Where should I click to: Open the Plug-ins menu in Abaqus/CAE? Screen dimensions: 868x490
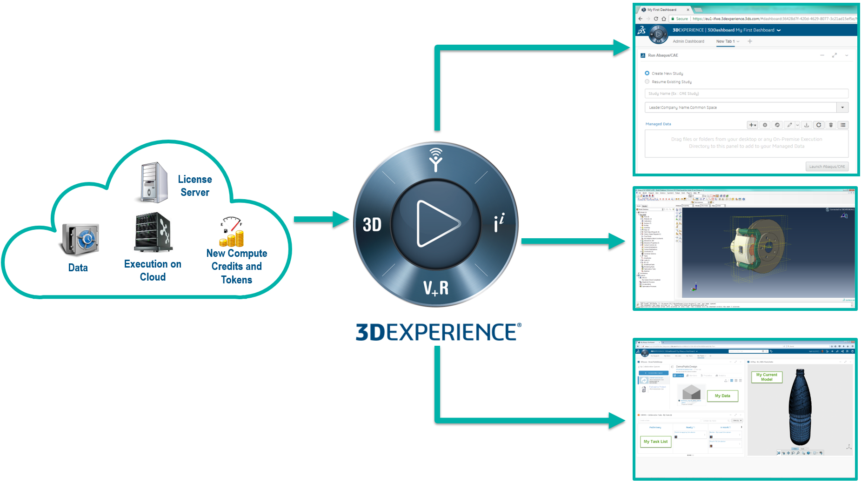[689, 193]
